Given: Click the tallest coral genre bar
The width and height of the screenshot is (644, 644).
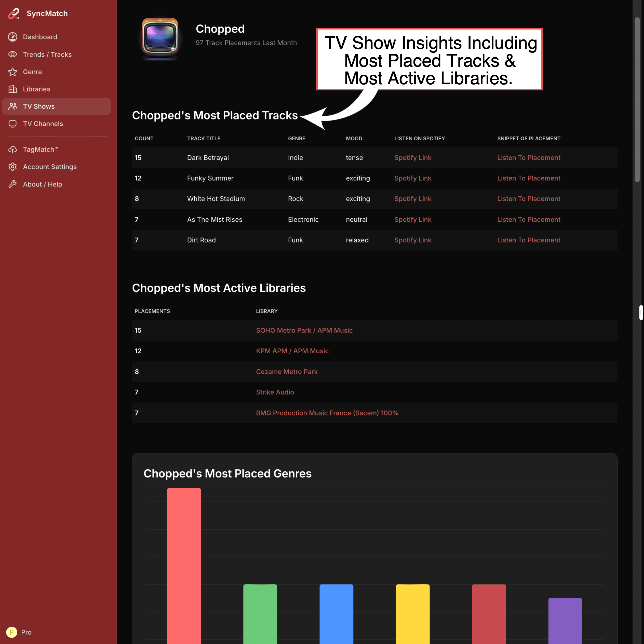Looking at the screenshot, I should click(x=184, y=566).
